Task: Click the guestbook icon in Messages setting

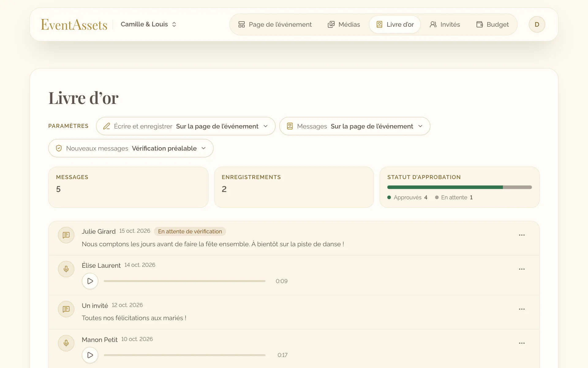Action: (x=290, y=126)
